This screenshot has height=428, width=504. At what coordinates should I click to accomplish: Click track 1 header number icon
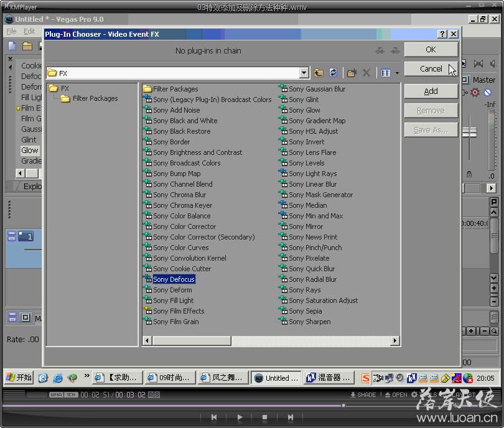[x=26, y=236]
